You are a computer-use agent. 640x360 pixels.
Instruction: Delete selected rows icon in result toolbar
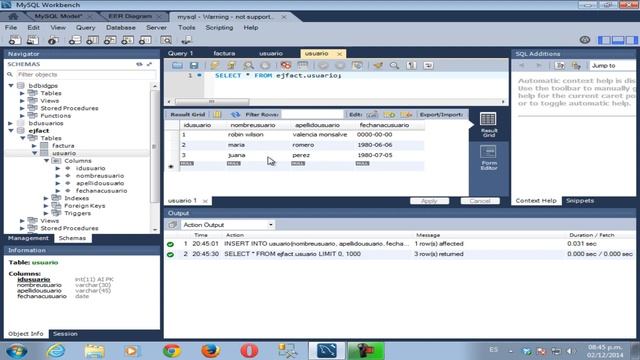pyautogui.click(x=407, y=115)
